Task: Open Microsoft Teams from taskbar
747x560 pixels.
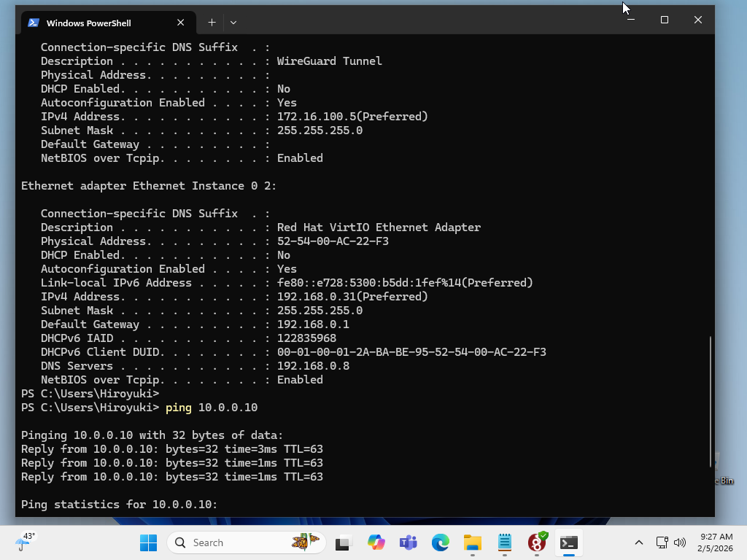Action: (x=409, y=542)
